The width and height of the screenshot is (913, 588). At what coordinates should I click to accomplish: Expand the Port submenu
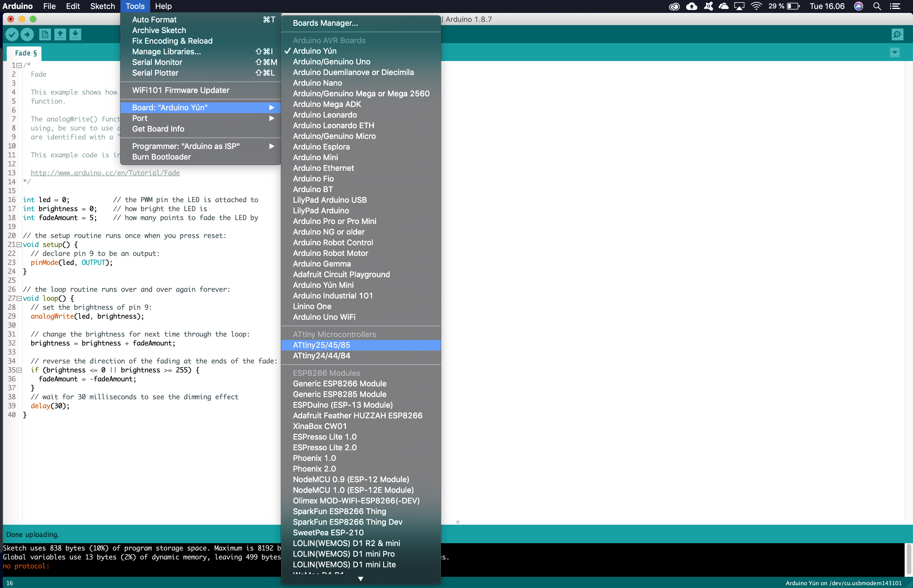(x=201, y=118)
